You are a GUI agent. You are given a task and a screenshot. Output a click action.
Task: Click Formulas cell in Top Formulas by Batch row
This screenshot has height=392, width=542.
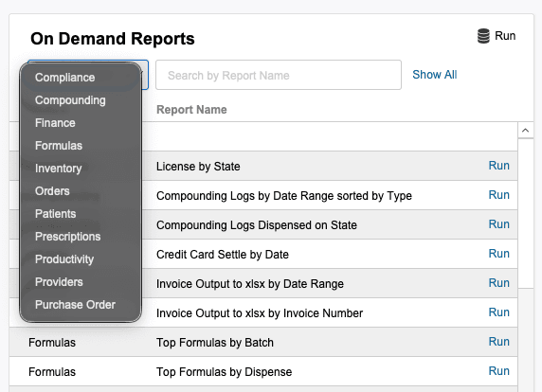(52, 343)
